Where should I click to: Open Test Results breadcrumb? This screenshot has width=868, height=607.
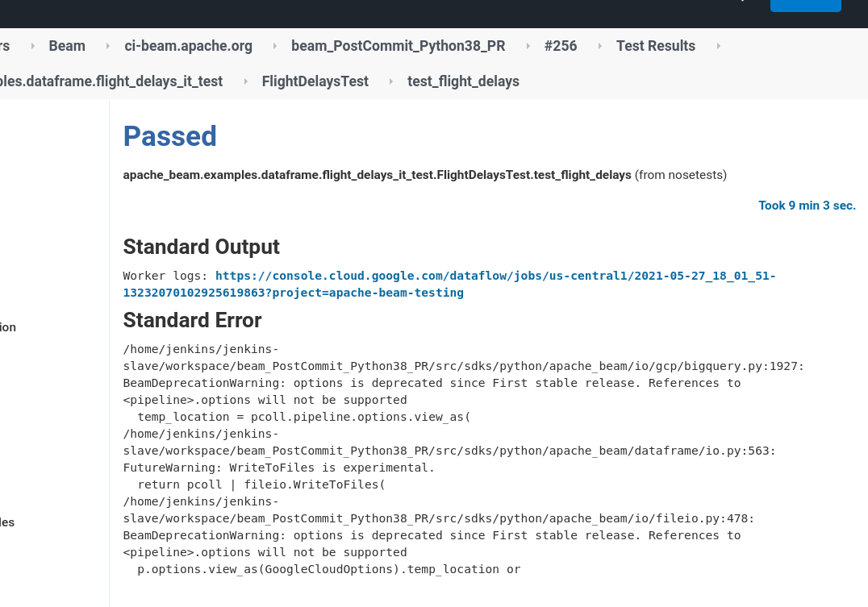click(655, 46)
